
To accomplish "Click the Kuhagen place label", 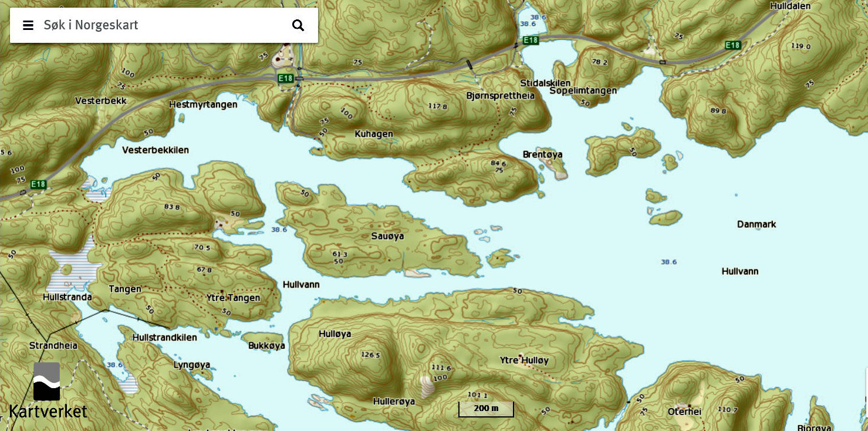I will coord(374,134).
